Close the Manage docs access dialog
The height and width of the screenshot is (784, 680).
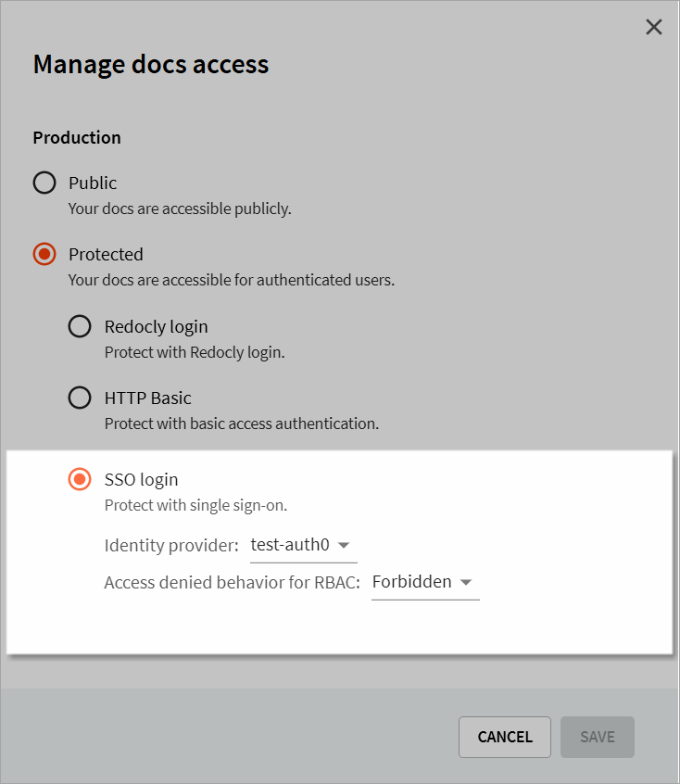coord(653,27)
